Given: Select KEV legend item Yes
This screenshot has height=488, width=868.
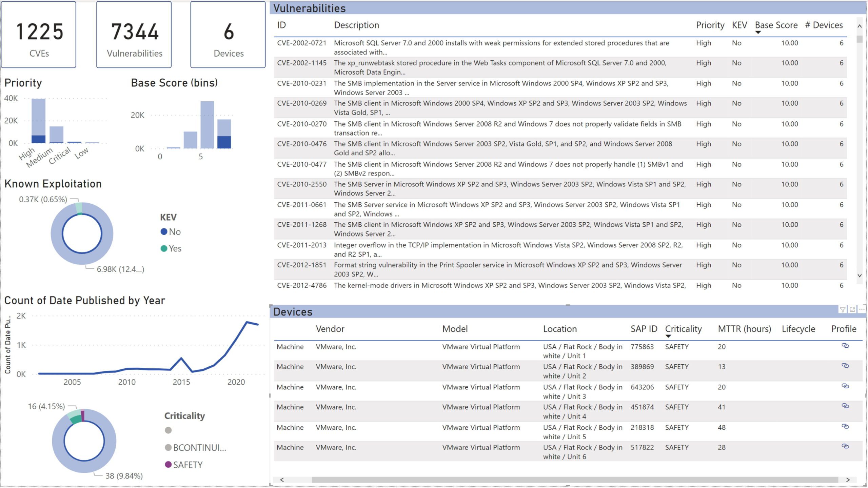Looking at the screenshot, I should [x=171, y=249].
